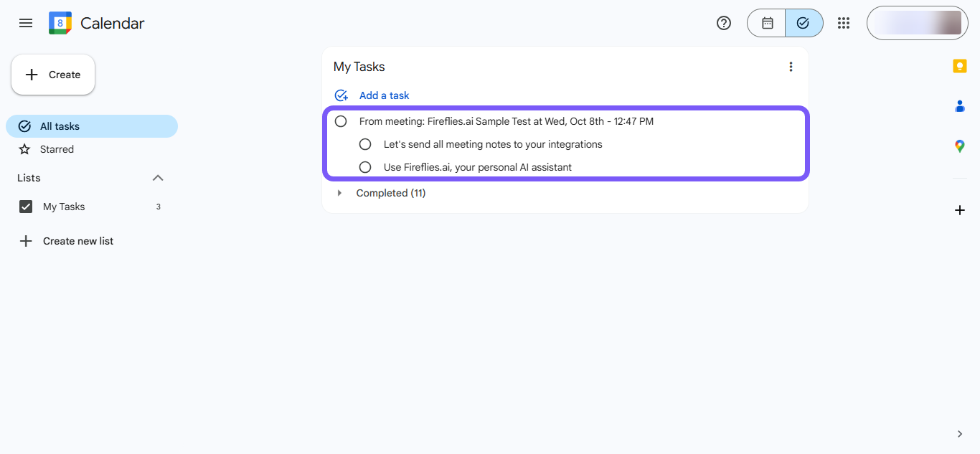Click Add a task link

pos(384,95)
